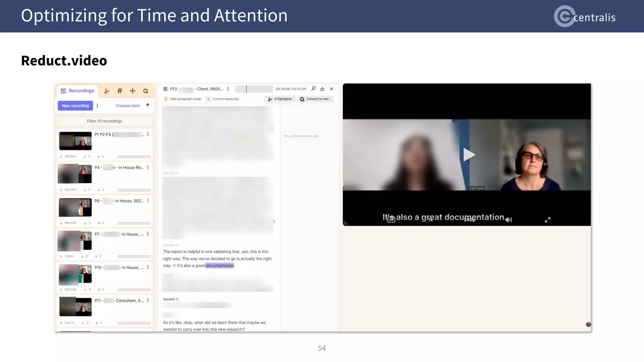
Task: Open the kebab menu for P1 P2 P3 recording
Action: point(148,134)
